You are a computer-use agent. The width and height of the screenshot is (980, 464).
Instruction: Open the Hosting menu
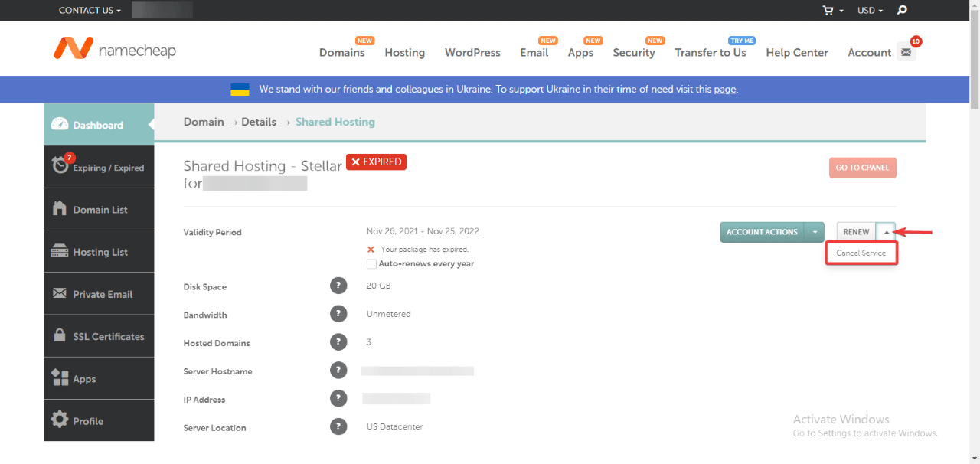405,53
